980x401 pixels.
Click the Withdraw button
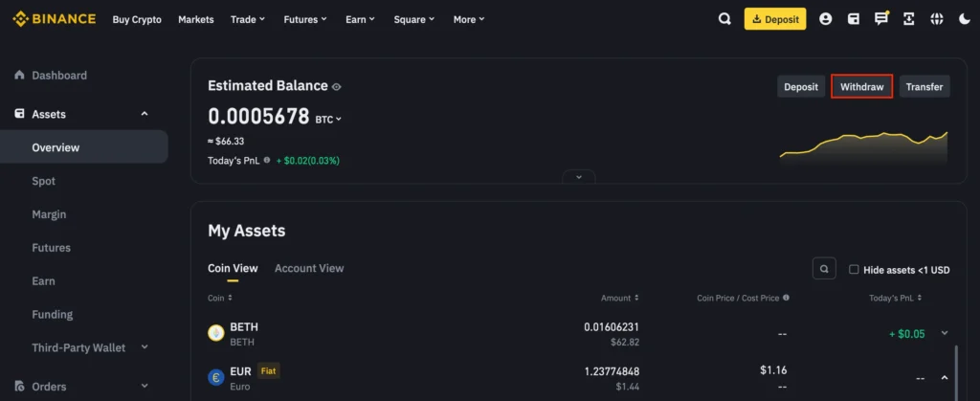coord(862,87)
